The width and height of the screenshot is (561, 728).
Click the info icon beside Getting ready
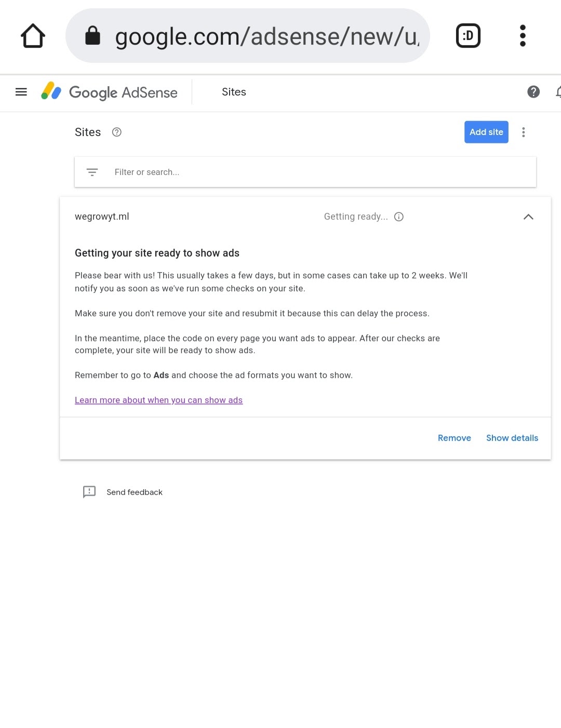[x=399, y=217]
